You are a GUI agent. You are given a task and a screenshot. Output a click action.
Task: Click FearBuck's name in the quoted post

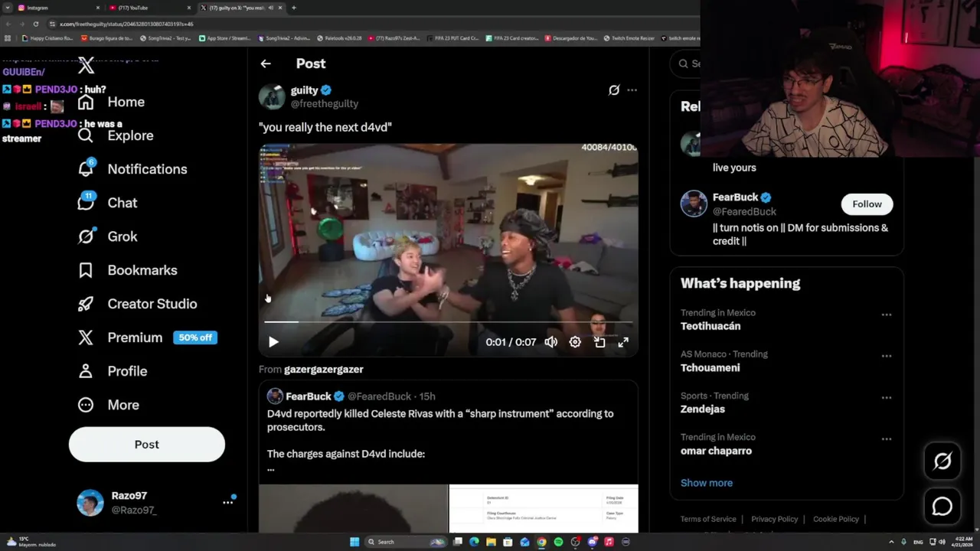tap(309, 396)
